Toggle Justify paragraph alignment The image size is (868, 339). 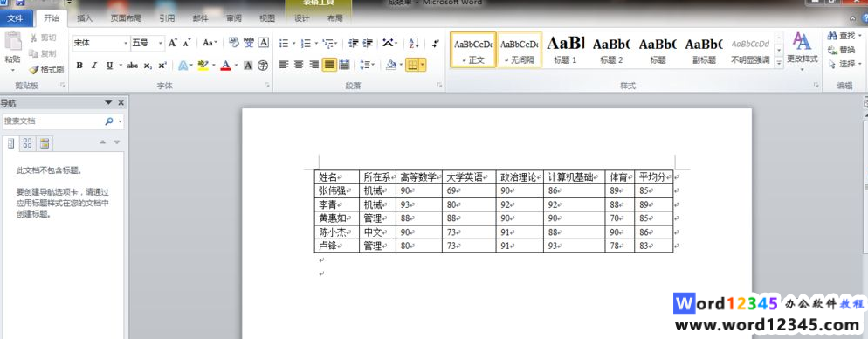coord(329,66)
